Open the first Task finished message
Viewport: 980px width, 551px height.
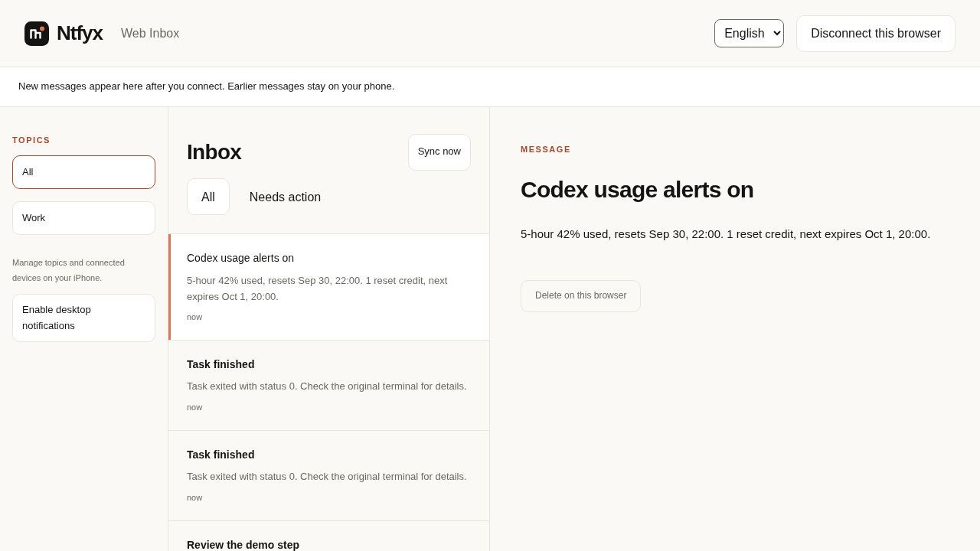(x=329, y=386)
